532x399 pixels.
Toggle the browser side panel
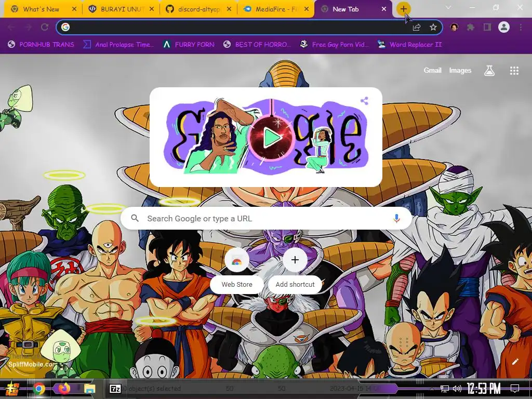point(487,27)
